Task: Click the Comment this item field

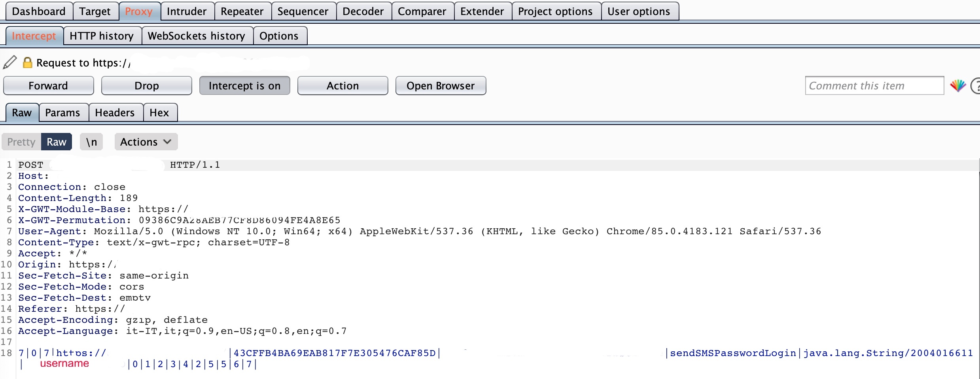Action: (874, 86)
